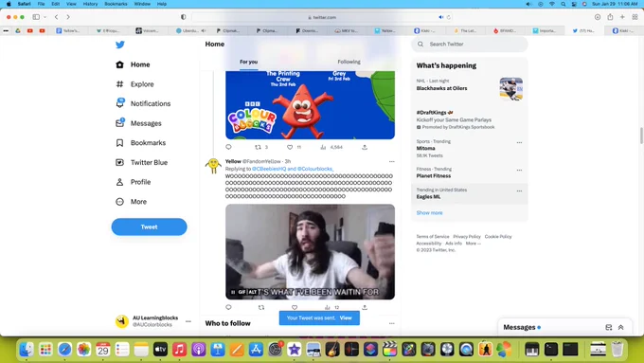
Task: Pause the GIF in Yellow's tweet
Action: (x=233, y=292)
